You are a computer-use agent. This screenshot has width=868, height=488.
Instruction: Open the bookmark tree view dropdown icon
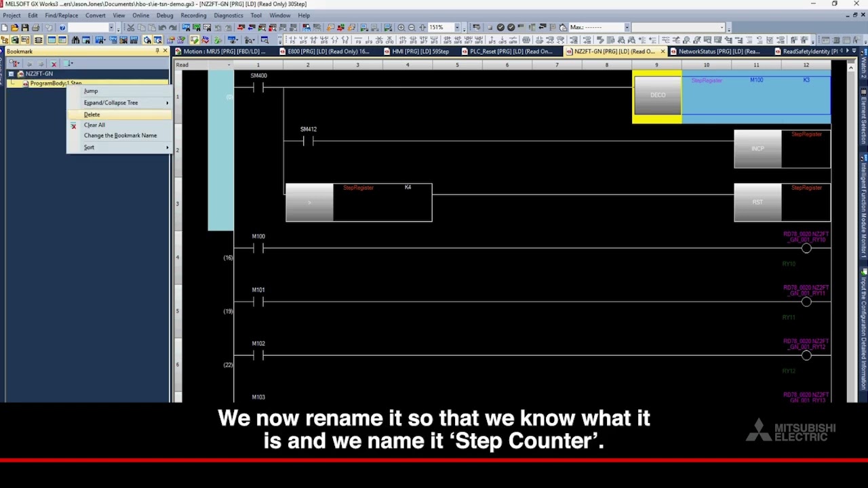pos(16,64)
